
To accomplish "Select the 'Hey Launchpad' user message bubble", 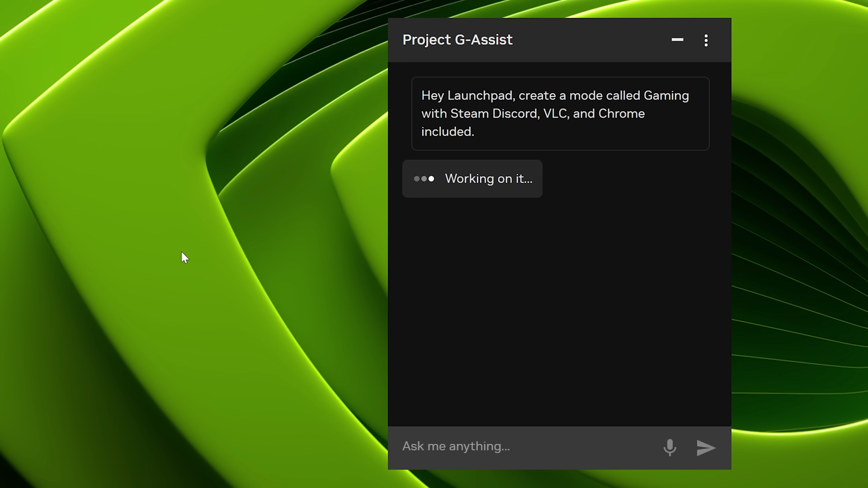I will point(560,113).
